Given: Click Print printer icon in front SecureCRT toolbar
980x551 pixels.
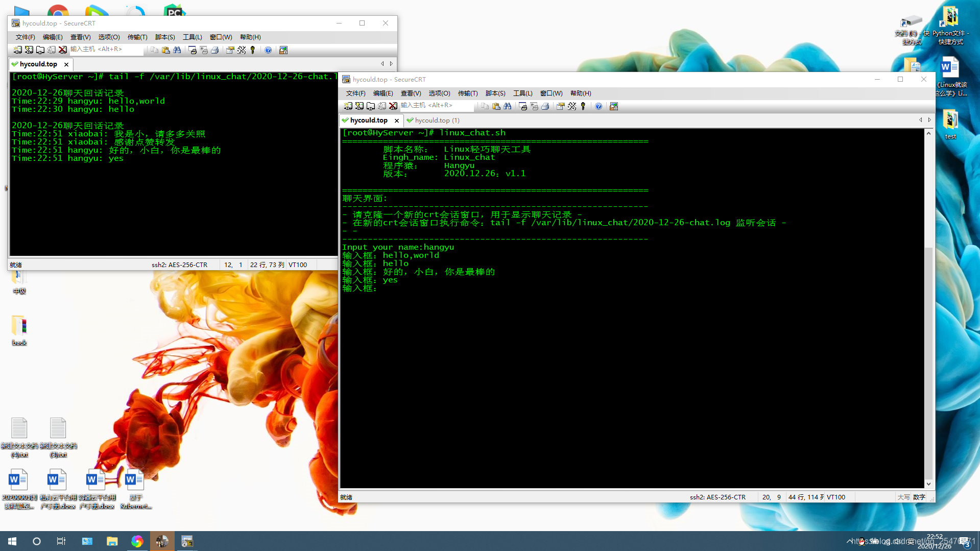Looking at the screenshot, I should 545,106.
